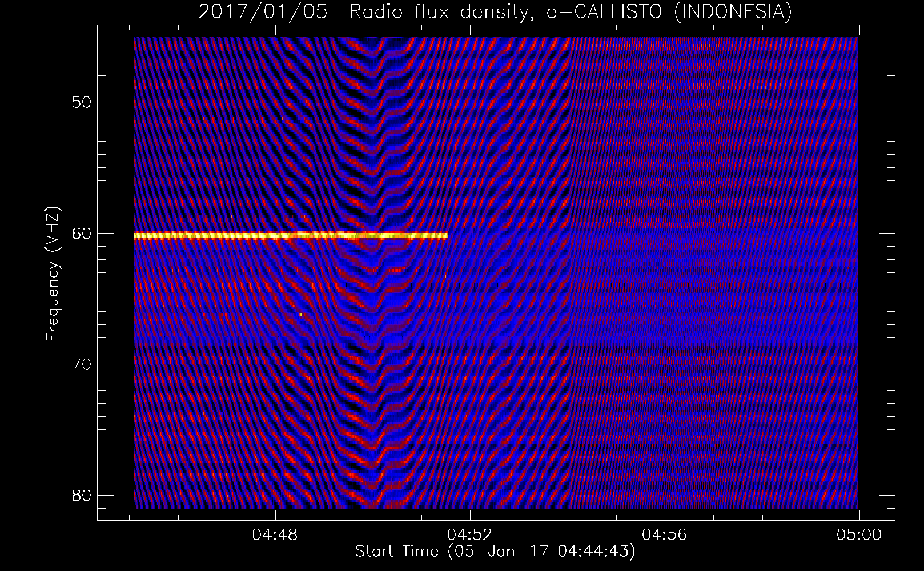This screenshot has width=924, height=571.
Task: Click the '70' frequency axis label
Action: tap(82, 364)
